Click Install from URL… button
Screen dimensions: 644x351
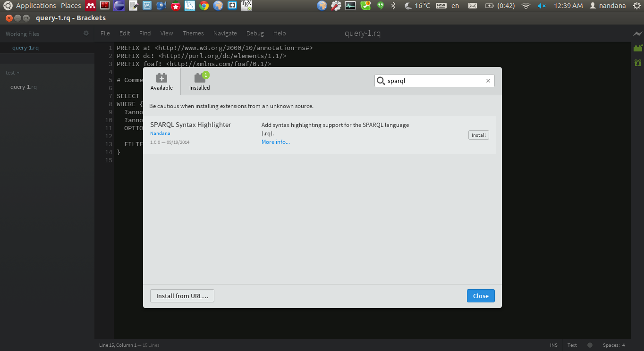click(182, 296)
